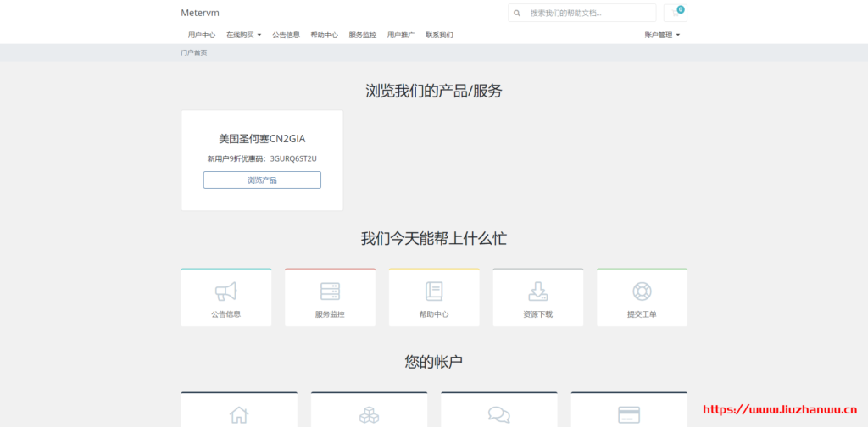Click the download icon for 资源下载

coord(537,291)
